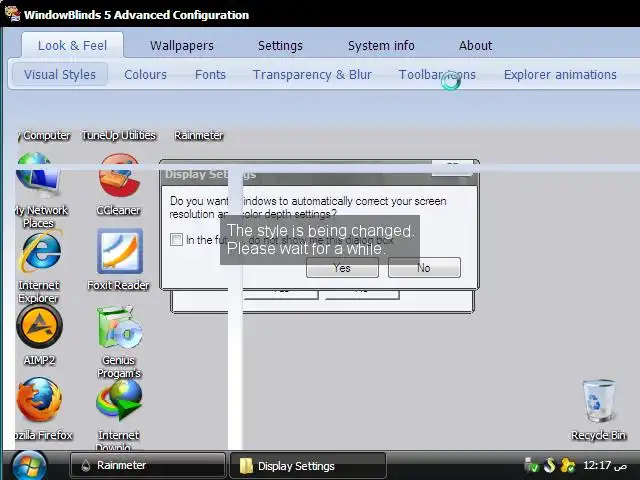This screenshot has height=480, width=640.
Task: Open the About tab
Action: pyautogui.click(x=476, y=45)
